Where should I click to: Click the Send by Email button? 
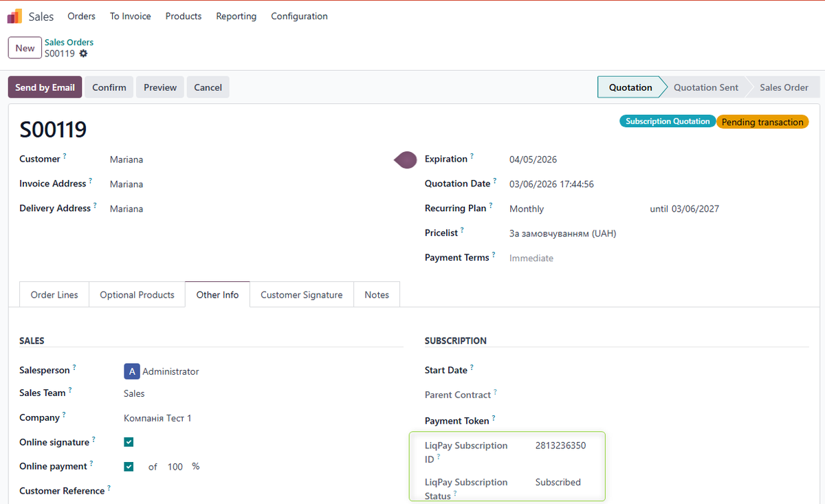point(45,87)
